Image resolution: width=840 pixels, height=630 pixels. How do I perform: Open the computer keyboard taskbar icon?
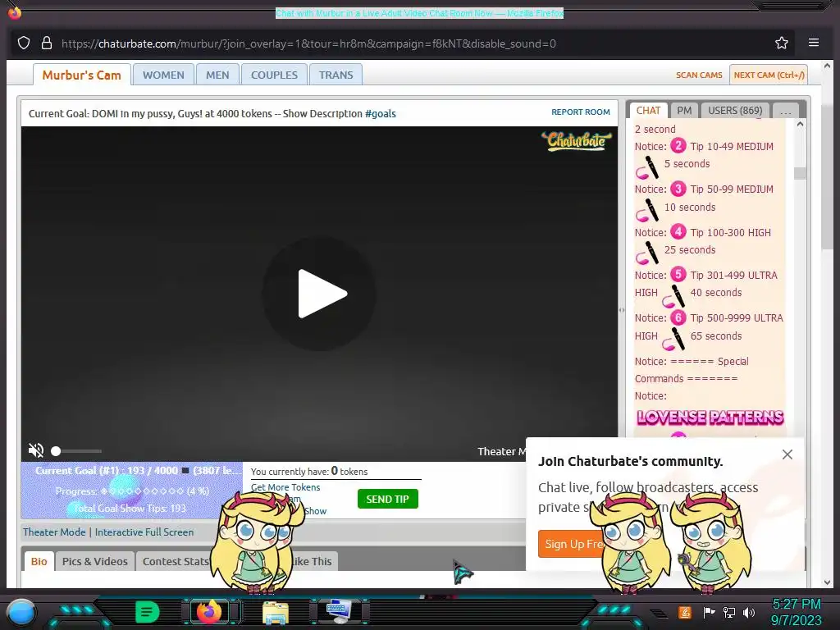click(339, 611)
